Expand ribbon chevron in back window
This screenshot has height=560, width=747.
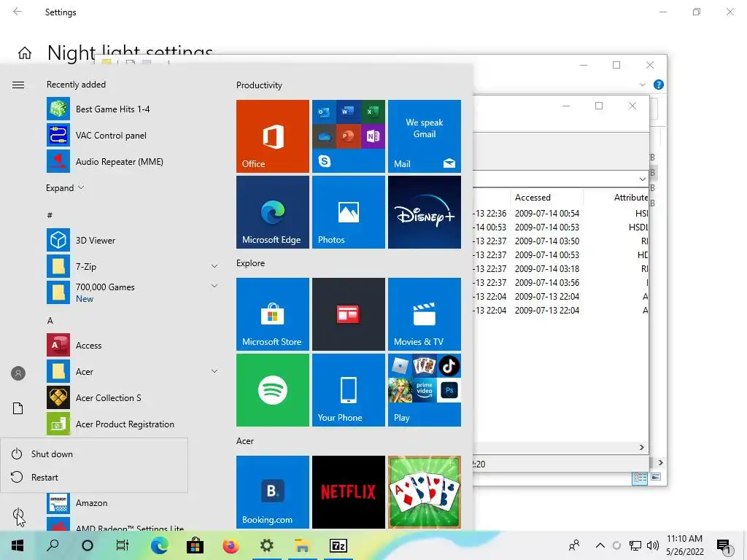(x=642, y=85)
